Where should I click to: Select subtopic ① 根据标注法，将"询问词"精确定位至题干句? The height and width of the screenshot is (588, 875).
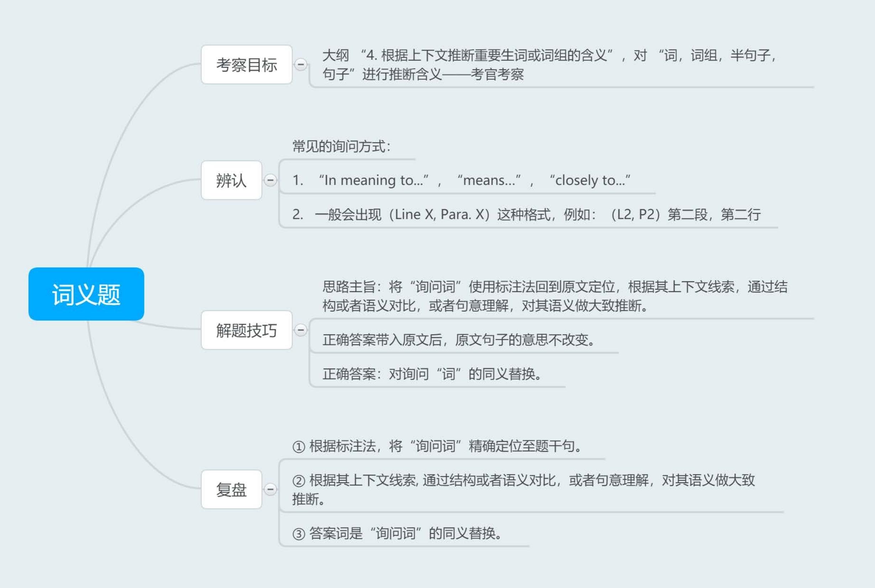coord(437,446)
